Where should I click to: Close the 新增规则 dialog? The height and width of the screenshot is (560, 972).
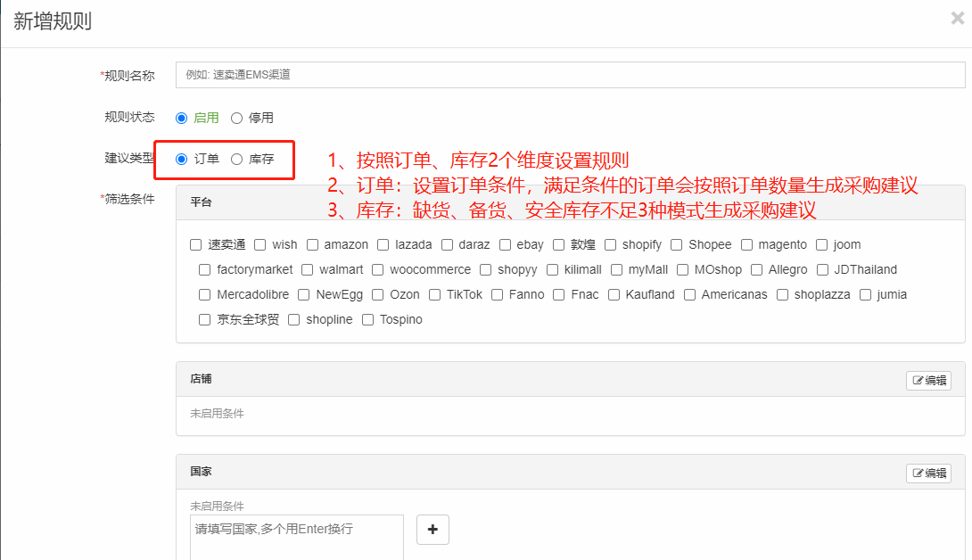[957, 19]
